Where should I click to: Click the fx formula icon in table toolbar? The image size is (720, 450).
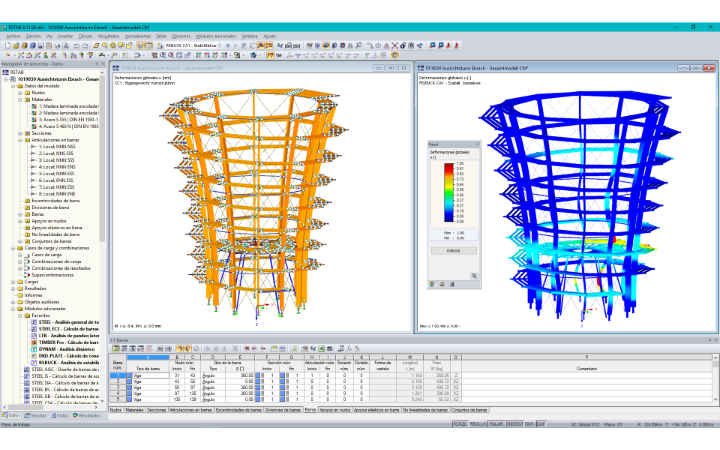349,349
